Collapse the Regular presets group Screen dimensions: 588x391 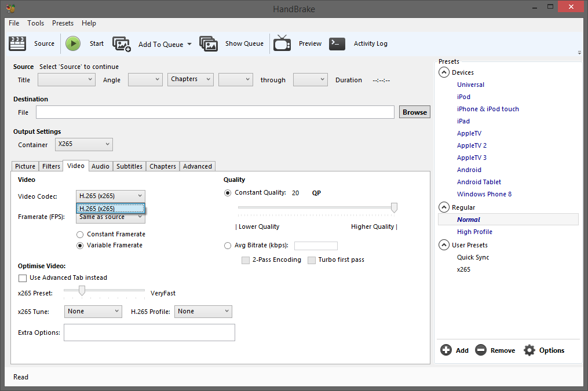point(444,207)
